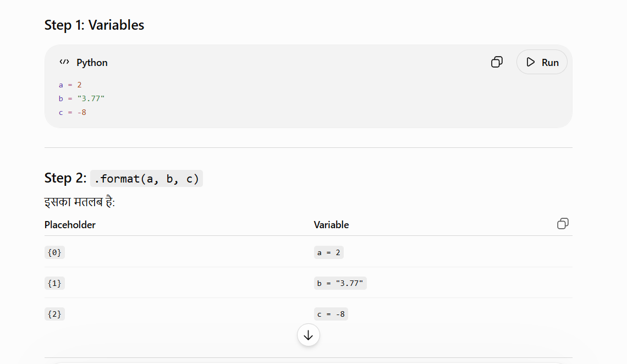Select the {1} placeholder cell
Viewport: 627px width, 364px height.
(x=54, y=283)
